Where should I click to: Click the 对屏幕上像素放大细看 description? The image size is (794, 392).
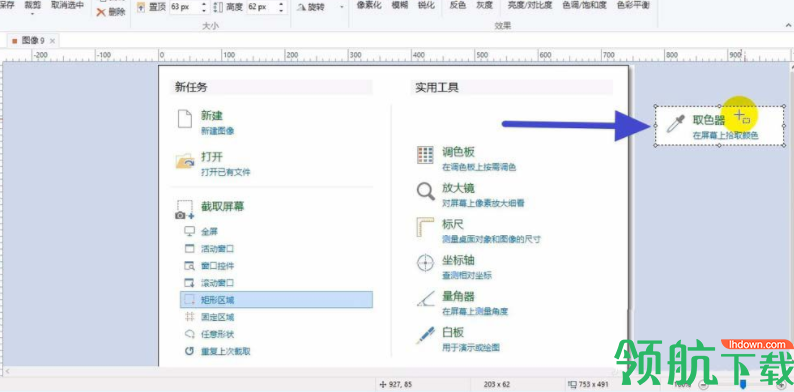coord(483,204)
